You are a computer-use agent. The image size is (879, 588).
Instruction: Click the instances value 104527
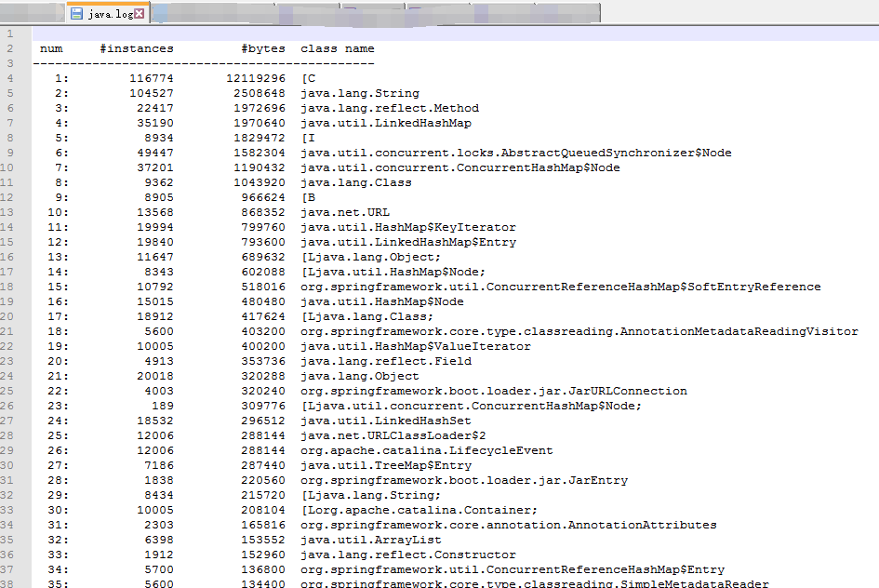tap(152, 93)
